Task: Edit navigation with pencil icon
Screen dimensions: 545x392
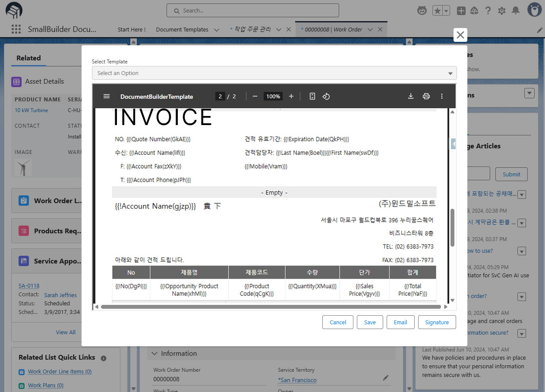Action: 540,30
